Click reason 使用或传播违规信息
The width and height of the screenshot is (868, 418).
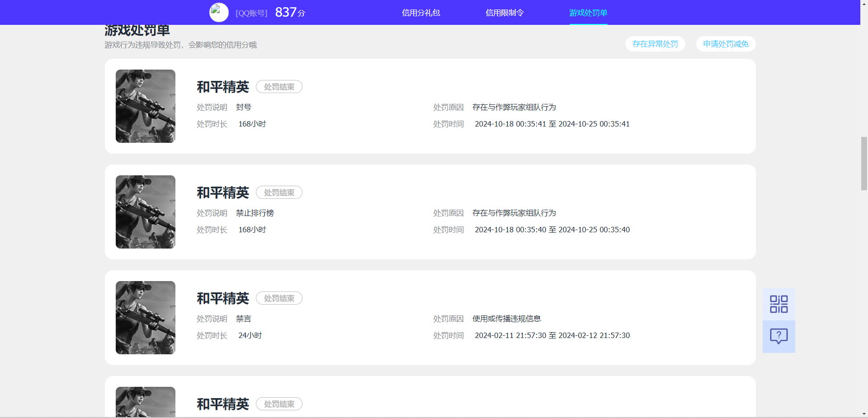(x=506, y=319)
